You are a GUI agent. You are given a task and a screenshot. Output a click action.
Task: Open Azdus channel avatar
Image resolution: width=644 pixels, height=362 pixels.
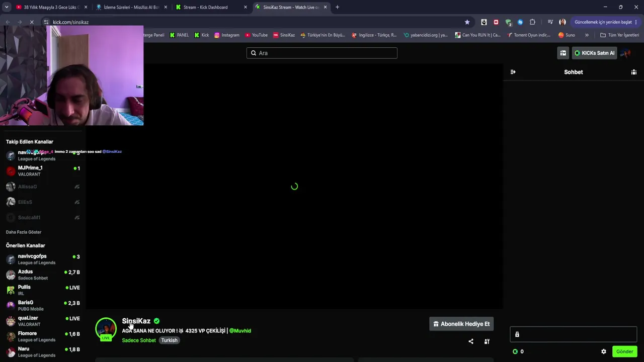coord(11,275)
